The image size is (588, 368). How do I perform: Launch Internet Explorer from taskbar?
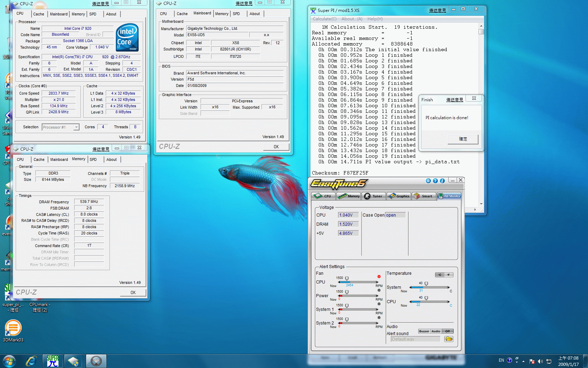(x=31, y=361)
